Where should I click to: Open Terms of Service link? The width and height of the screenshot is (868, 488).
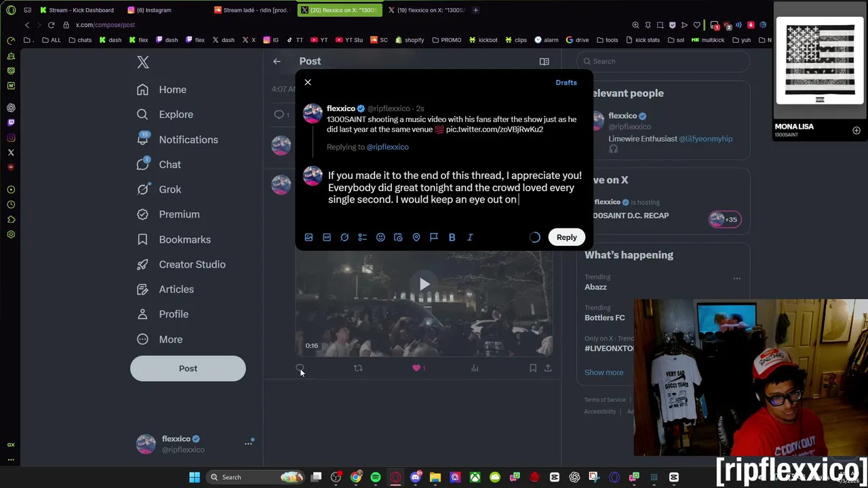[605, 400]
